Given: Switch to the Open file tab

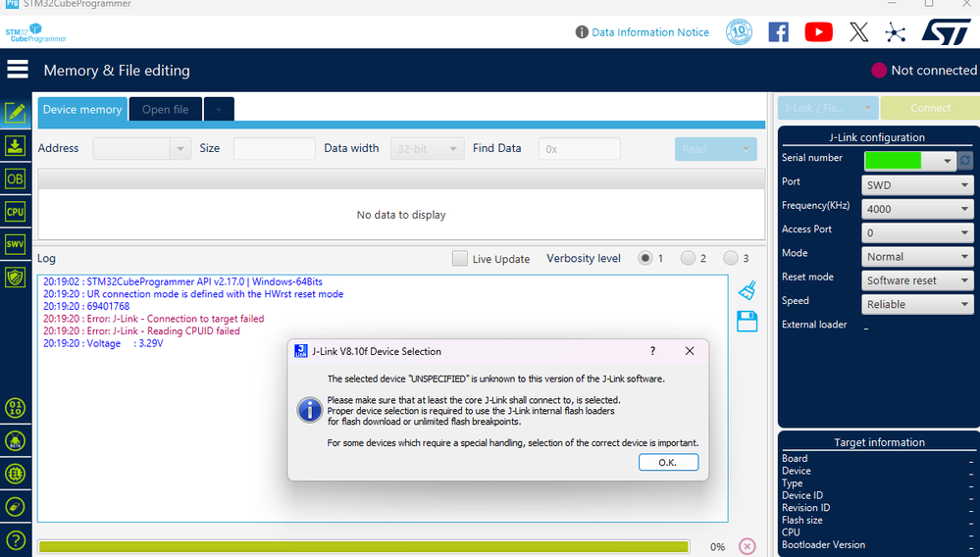Looking at the screenshot, I should 165,109.
